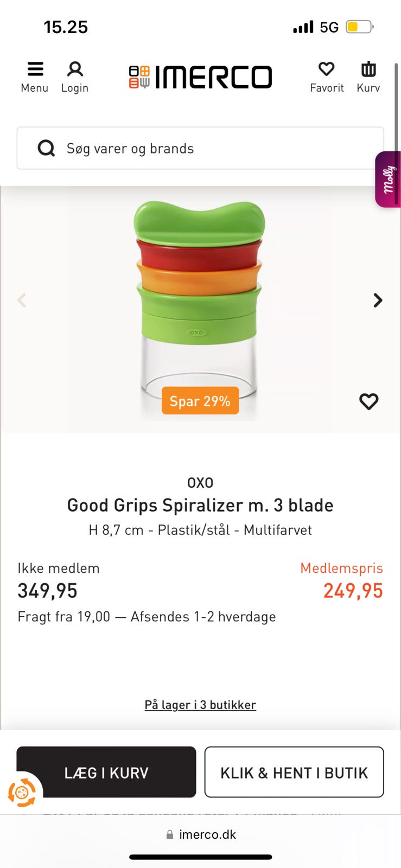Tap the Molly side tab
Image resolution: width=401 pixels, height=868 pixels.
click(x=387, y=179)
